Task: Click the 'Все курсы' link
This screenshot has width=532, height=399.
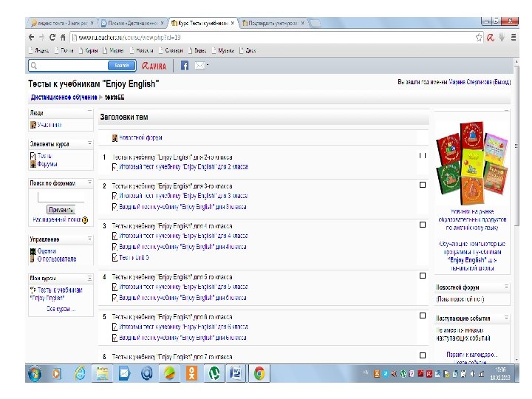Action: [x=61, y=309]
